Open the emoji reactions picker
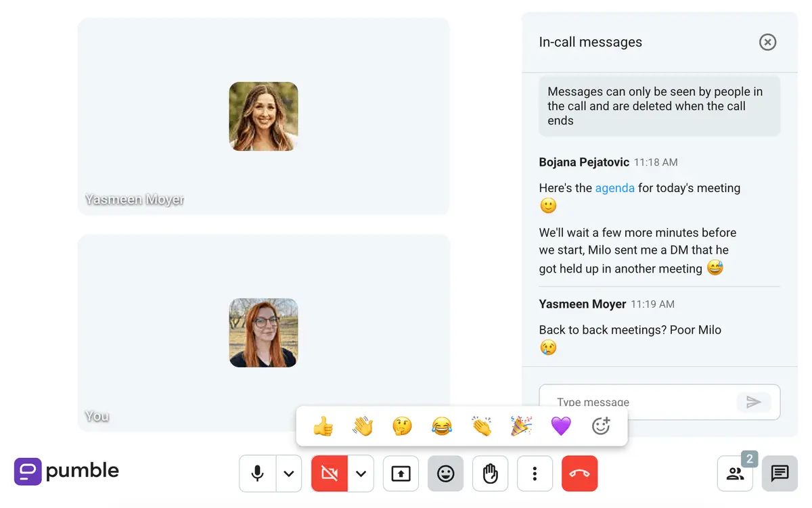Image resolution: width=812 pixels, height=508 pixels. pos(445,474)
